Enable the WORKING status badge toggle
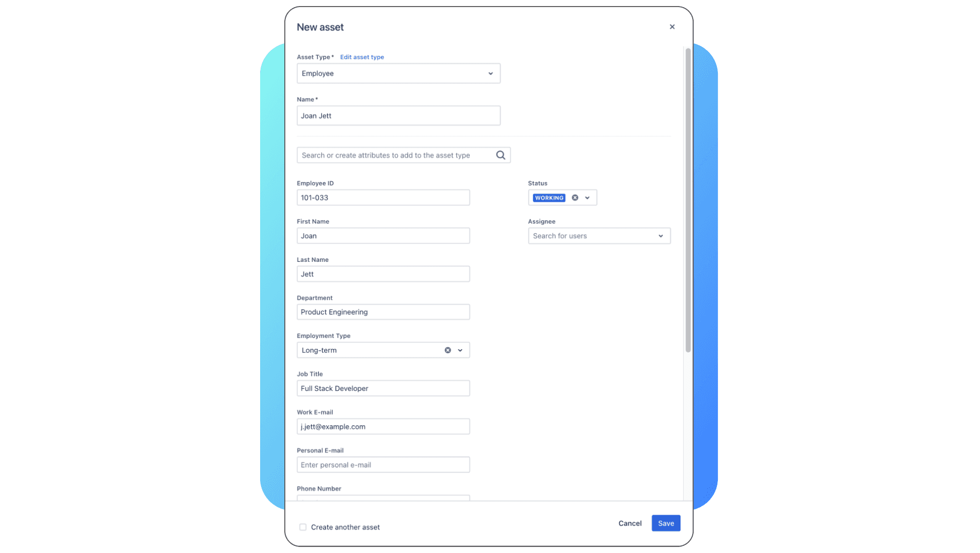This screenshot has width=980, height=553. [x=549, y=197]
